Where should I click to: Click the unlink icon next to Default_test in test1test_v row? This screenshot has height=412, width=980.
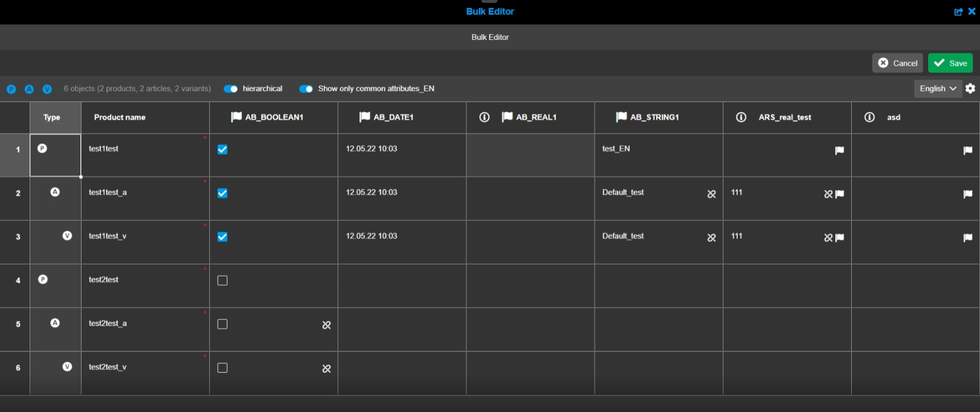pos(712,238)
